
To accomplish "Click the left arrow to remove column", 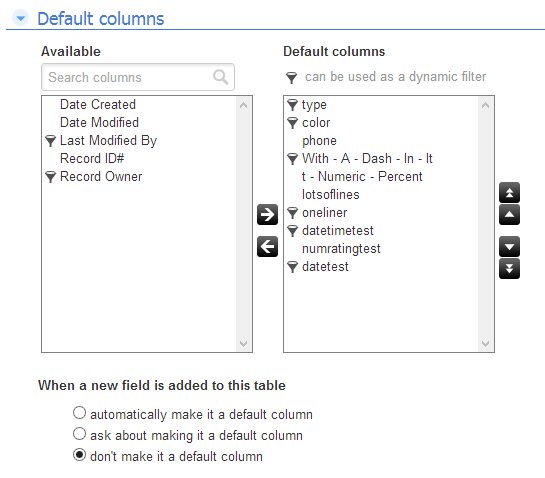I will 267,246.
